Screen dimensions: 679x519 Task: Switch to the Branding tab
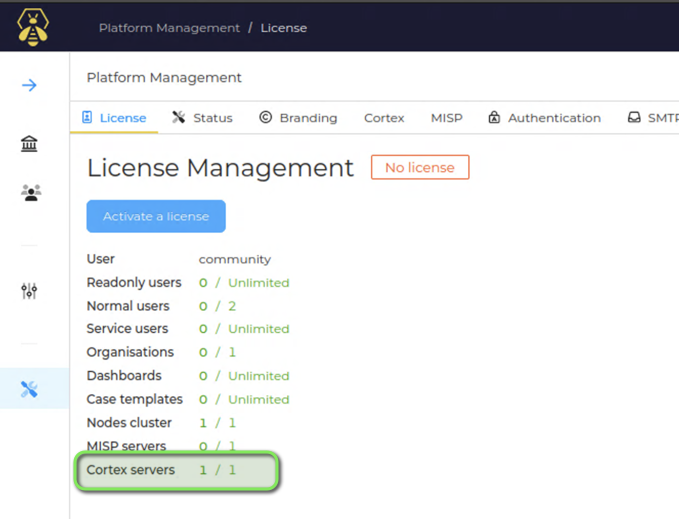298,118
